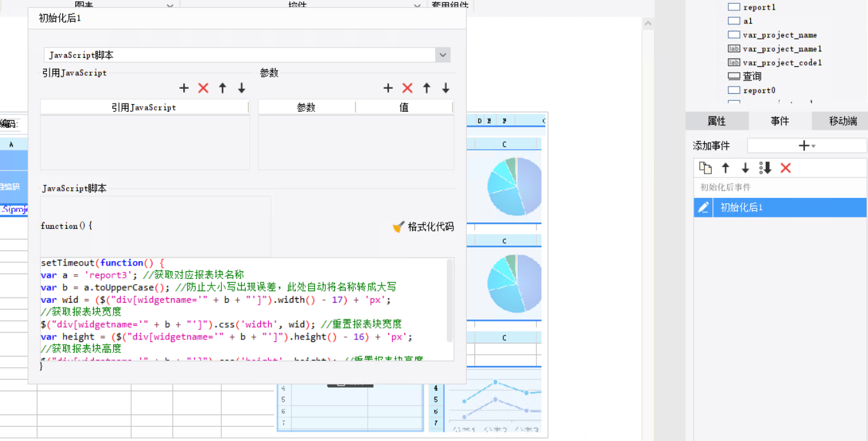Click the top pie chart in the canvas

[x=514, y=186]
